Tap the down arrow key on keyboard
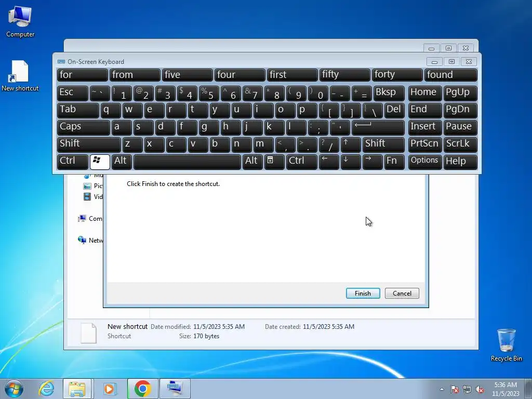Viewport: 532px width, 399px height. (351, 162)
